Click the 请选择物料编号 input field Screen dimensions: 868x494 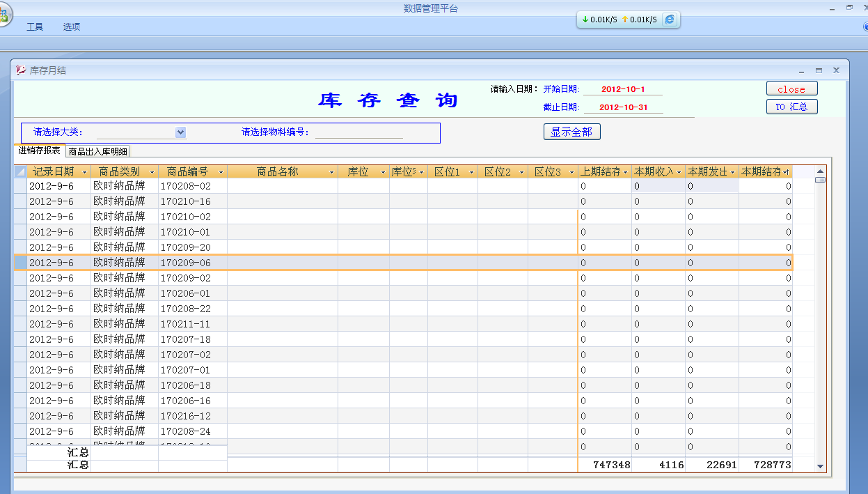[x=358, y=132]
